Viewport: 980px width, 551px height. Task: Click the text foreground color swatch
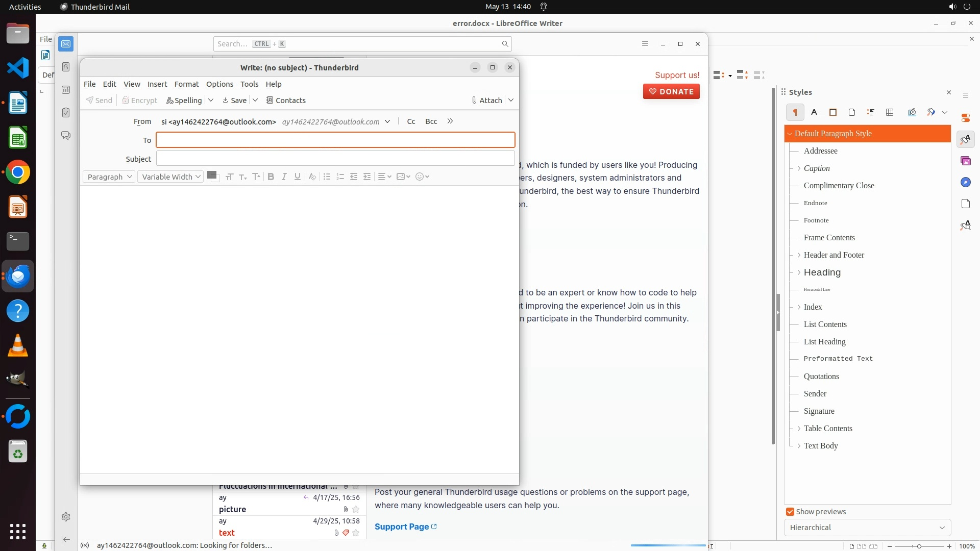coord(211,174)
